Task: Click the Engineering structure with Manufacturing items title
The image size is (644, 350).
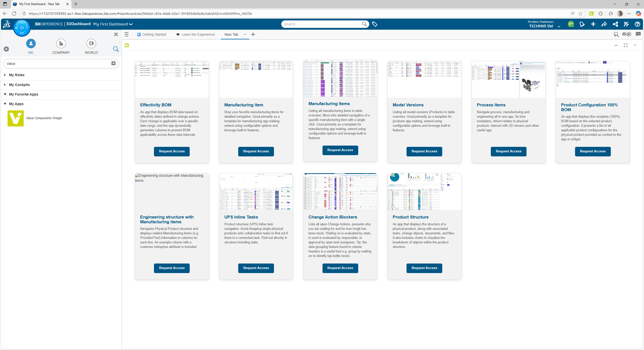Action: (167, 220)
